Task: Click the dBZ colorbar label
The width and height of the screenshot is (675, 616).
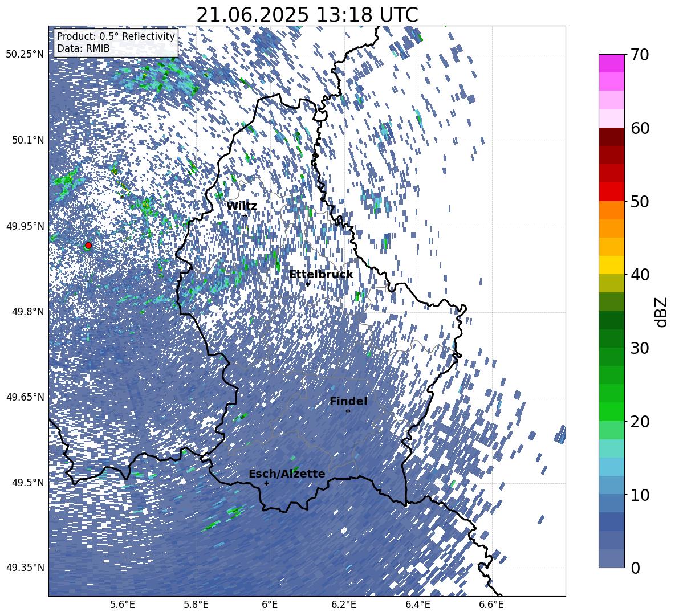Action: (662, 312)
